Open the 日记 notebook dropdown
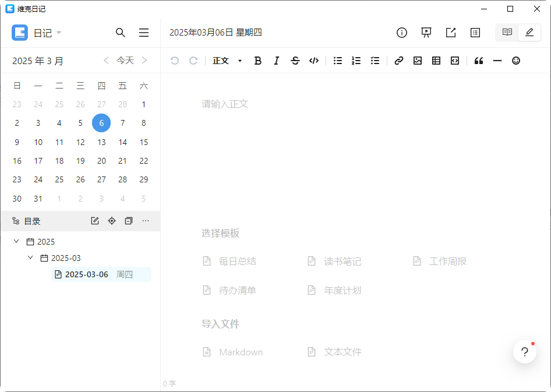Image resolution: width=551 pixels, height=392 pixels. point(47,33)
